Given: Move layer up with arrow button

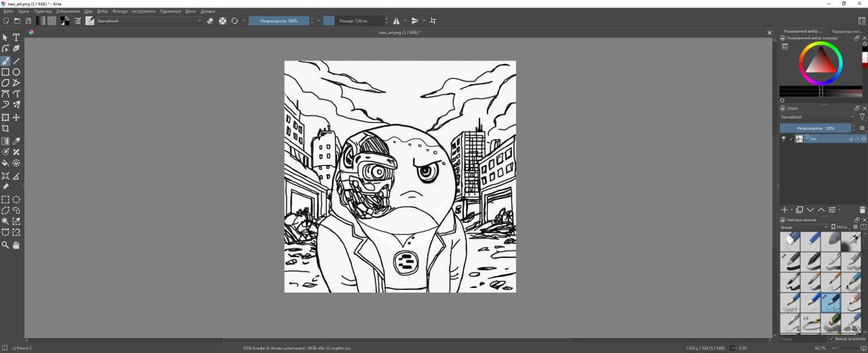Looking at the screenshot, I should click(x=821, y=209).
